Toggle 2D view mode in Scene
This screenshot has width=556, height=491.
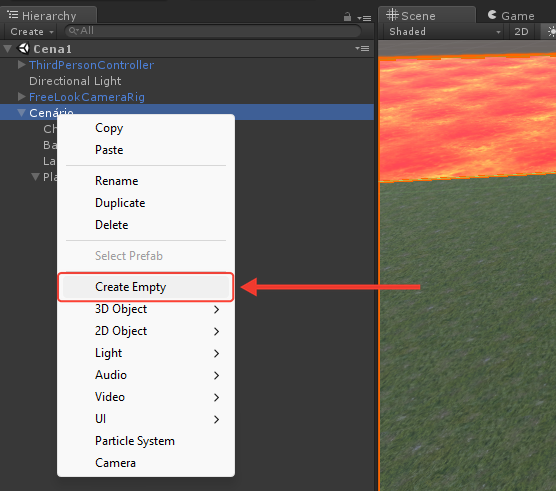tap(521, 32)
